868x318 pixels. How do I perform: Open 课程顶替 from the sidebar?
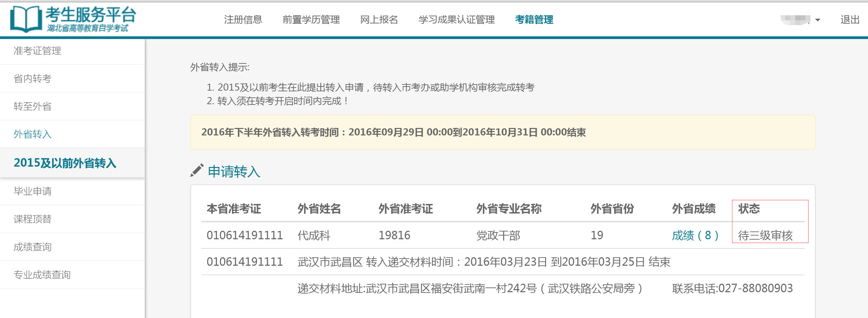point(33,219)
